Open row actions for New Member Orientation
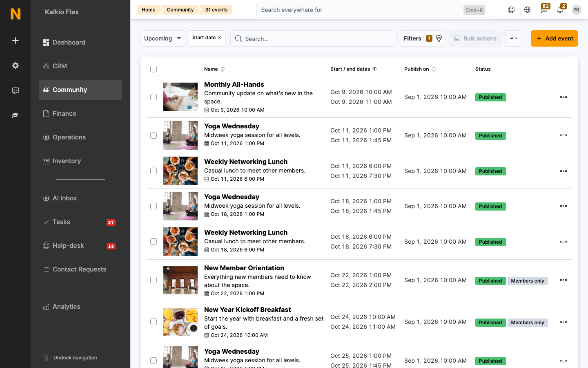The height and width of the screenshot is (368, 588). pos(563,280)
